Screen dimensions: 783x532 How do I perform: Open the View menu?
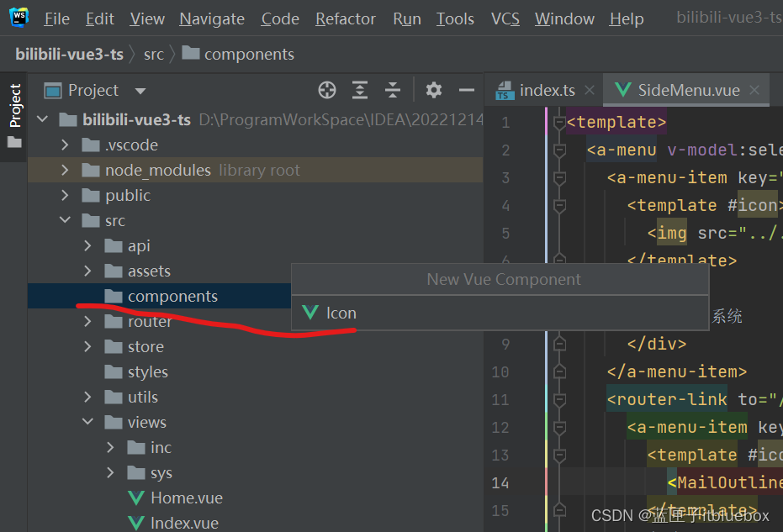tap(147, 18)
